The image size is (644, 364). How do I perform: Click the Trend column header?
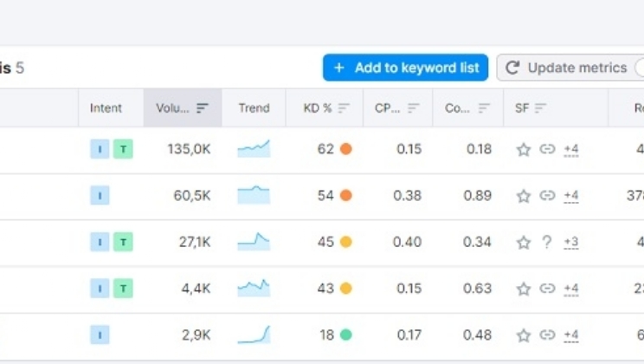254,108
